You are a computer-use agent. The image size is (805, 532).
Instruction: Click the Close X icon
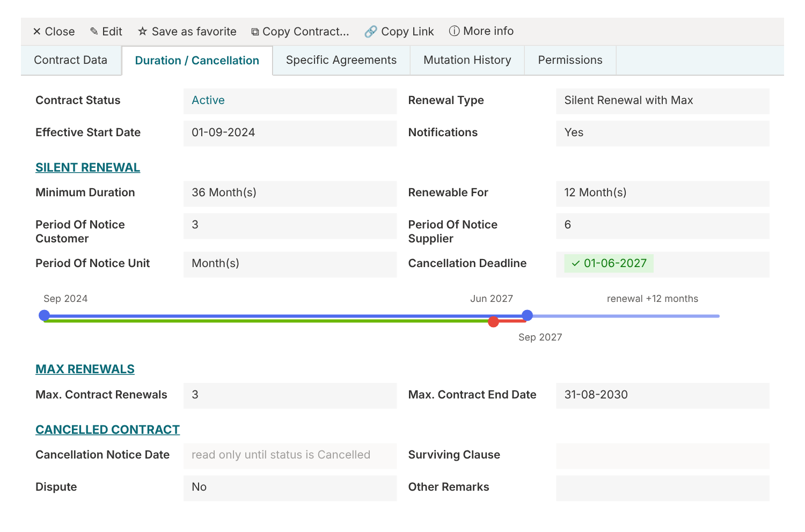36,32
